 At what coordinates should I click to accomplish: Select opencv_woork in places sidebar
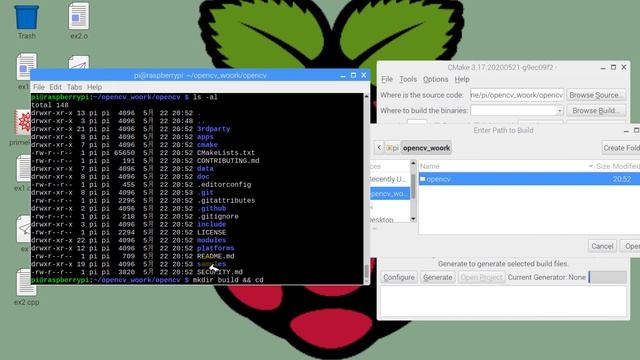389,193
